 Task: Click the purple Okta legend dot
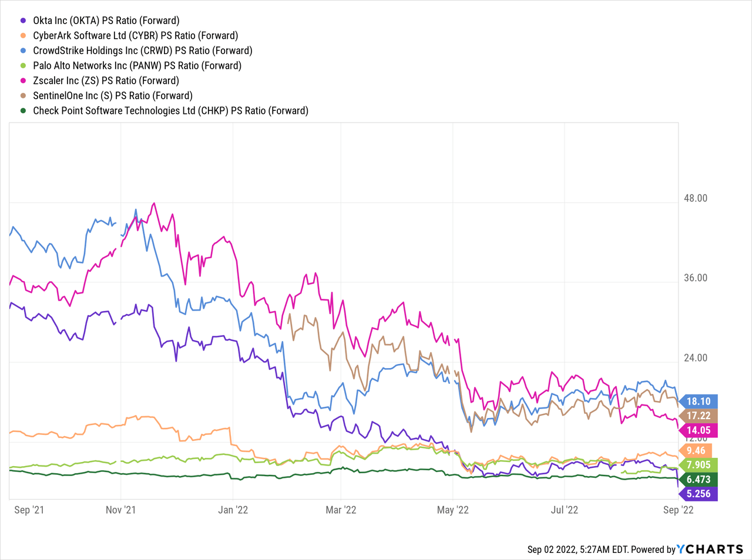click(23, 21)
